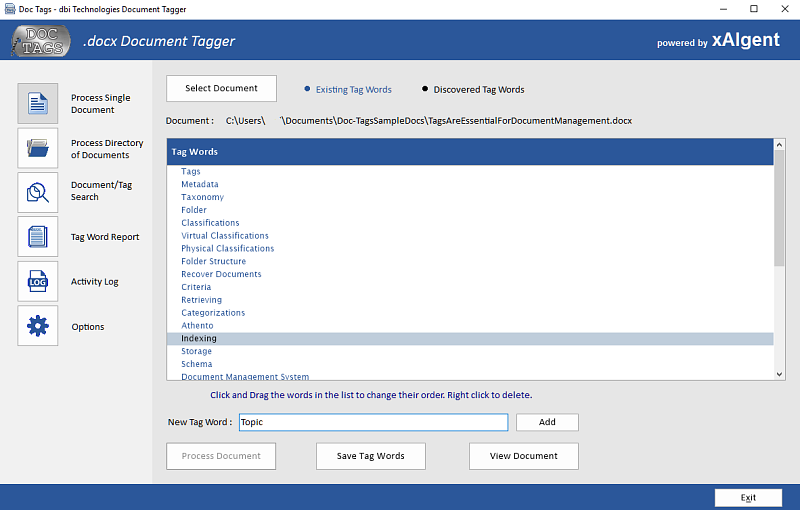Click the Doc Tags logo

(41, 41)
